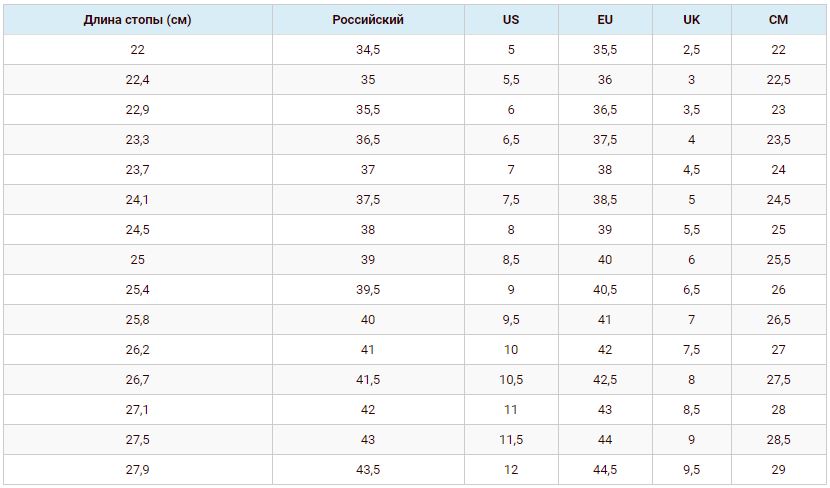Select Russian size cell 39,5

click(367, 290)
